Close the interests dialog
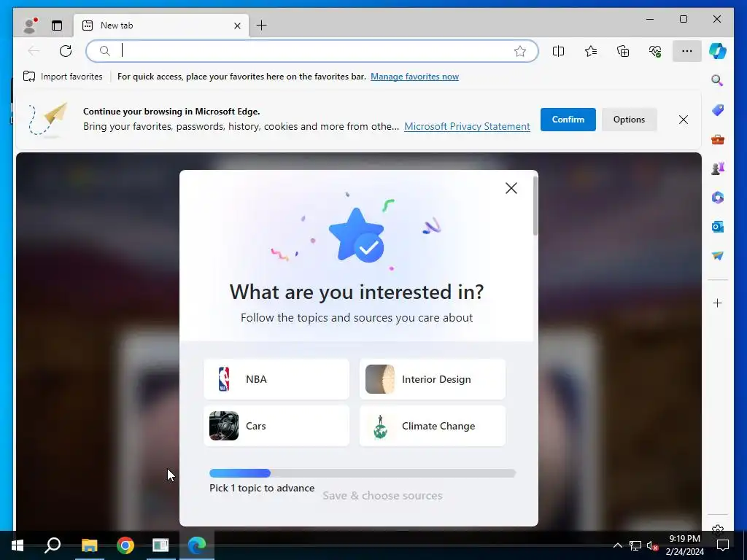Screen dimensions: 747x560 click(511, 188)
